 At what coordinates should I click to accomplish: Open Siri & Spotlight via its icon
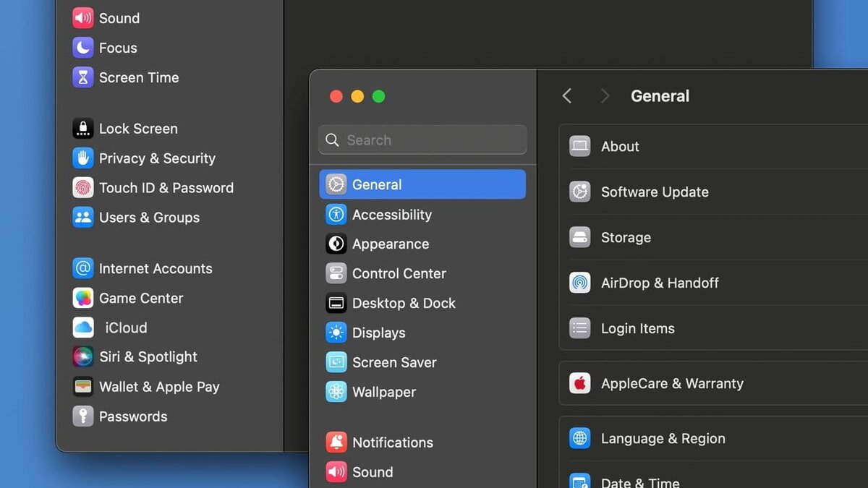pyautogui.click(x=81, y=356)
